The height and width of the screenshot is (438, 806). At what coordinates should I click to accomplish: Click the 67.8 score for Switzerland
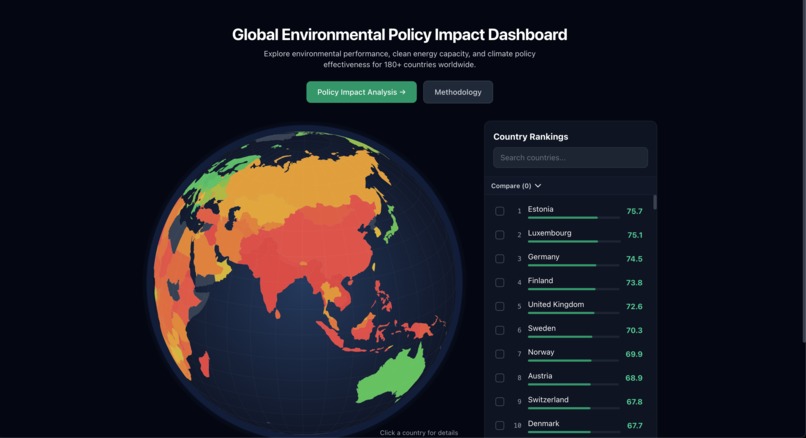pyautogui.click(x=634, y=402)
